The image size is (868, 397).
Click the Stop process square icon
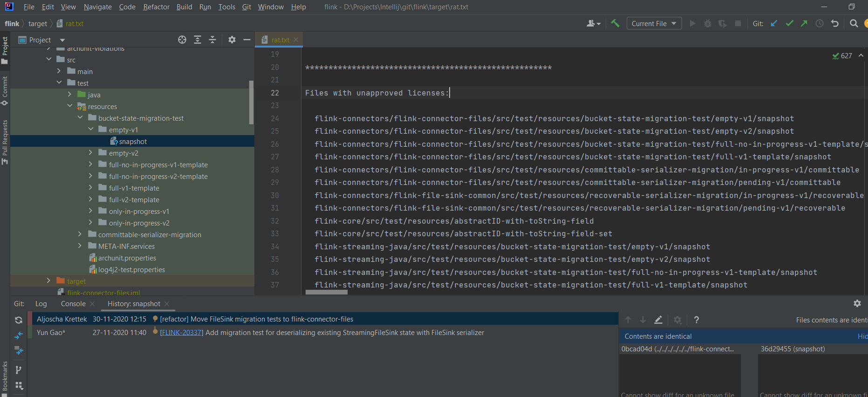point(738,23)
